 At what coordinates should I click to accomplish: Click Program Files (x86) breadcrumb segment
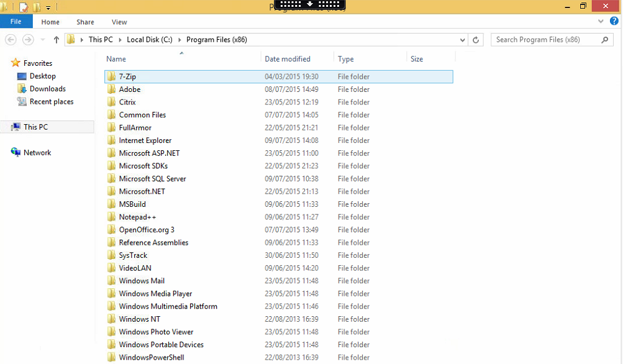point(217,40)
